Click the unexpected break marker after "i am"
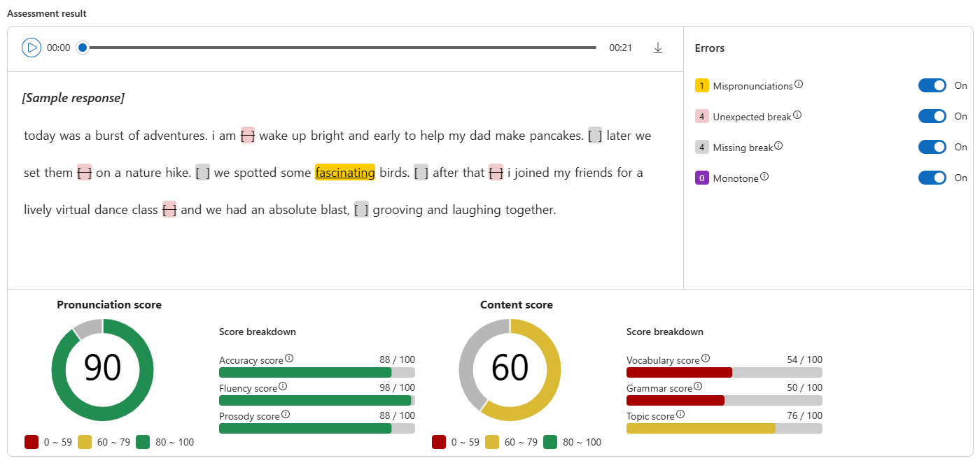The image size is (980, 463). pos(248,136)
